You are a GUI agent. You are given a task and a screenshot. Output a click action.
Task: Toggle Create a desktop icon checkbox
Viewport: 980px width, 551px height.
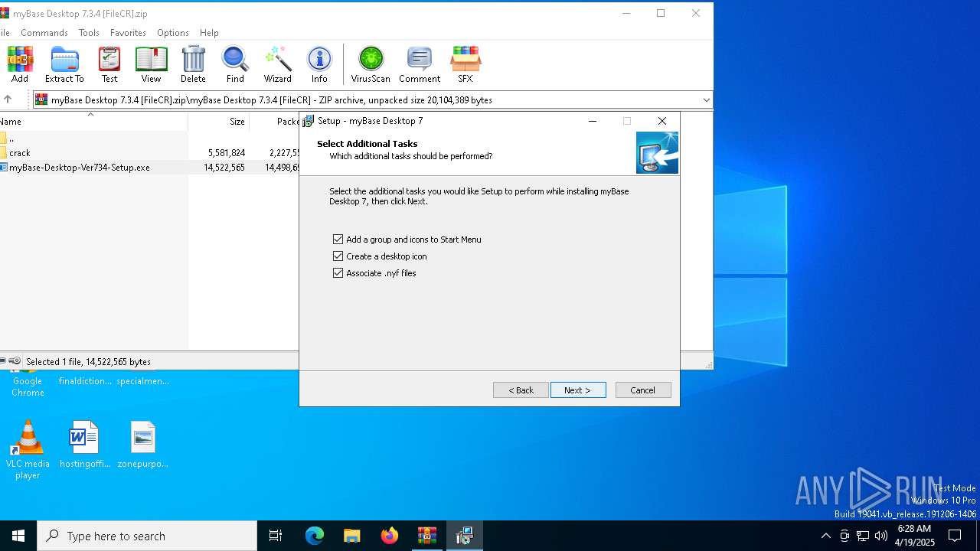pyautogui.click(x=338, y=256)
